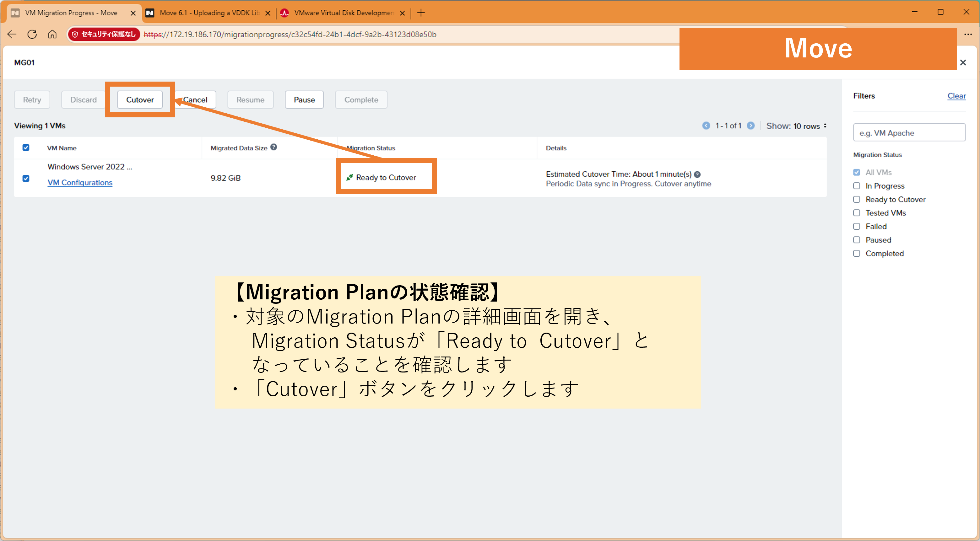Screen dimensions: 980x541
Task: Go to previous page of VMs
Action: pos(706,126)
